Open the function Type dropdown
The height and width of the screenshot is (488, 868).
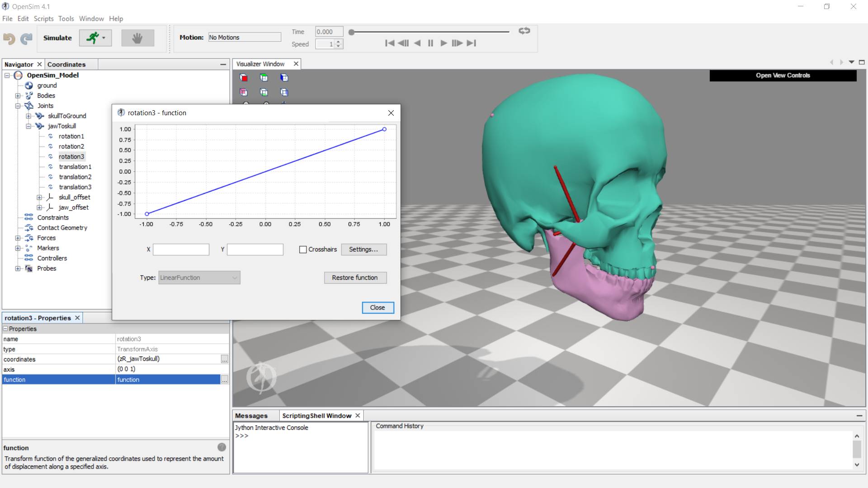tap(199, 277)
